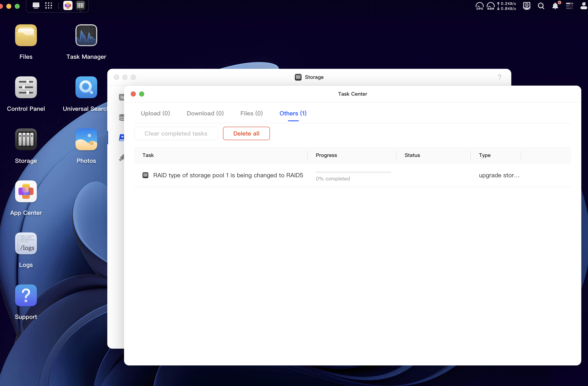Viewport: 588px width, 386px height.
Task: Click the '0% completed' text
Action: [x=333, y=179]
